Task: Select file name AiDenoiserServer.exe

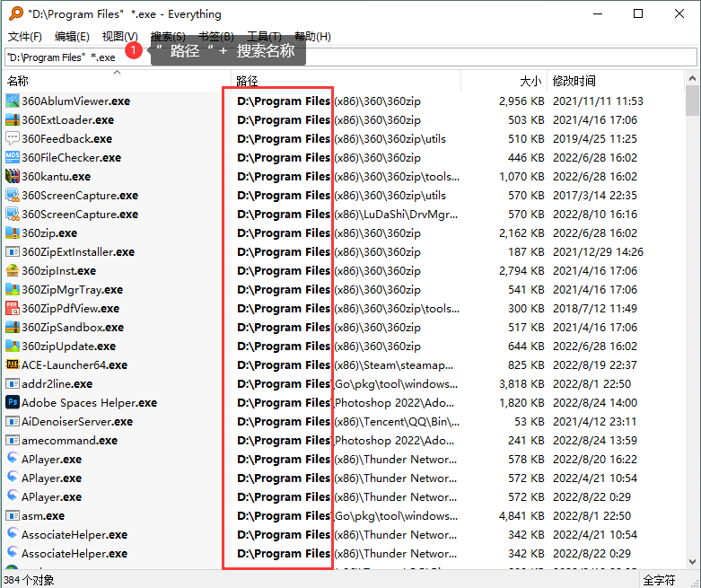Action: click(77, 421)
